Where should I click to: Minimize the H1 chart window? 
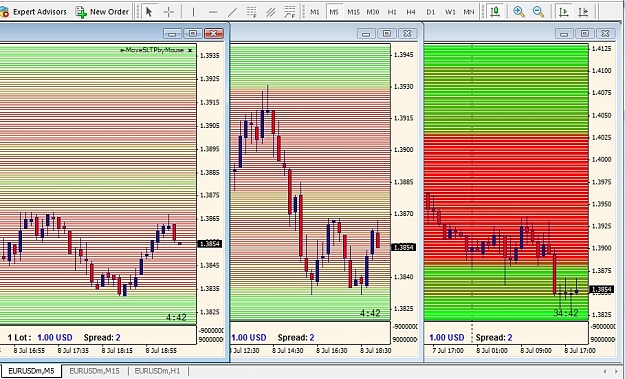[x=564, y=33]
